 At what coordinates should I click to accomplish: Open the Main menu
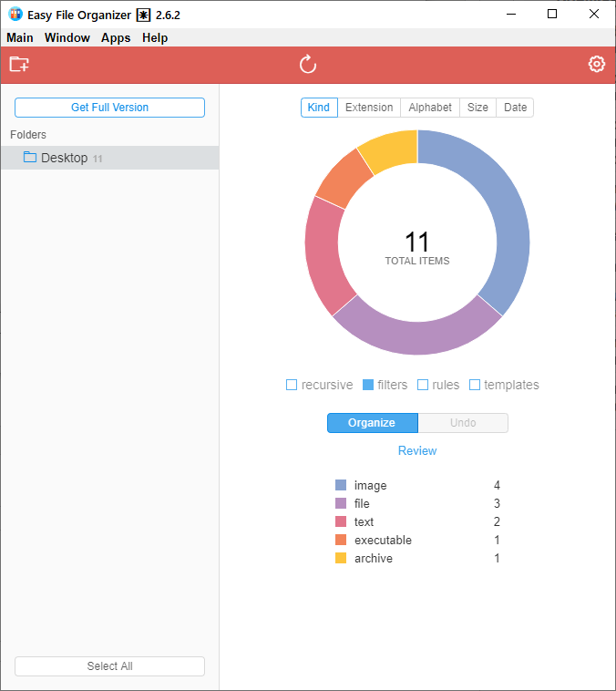tap(20, 38)
